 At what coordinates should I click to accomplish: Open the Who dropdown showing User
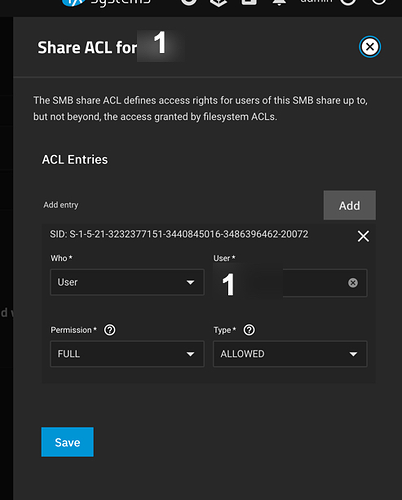tap(127, 282)
